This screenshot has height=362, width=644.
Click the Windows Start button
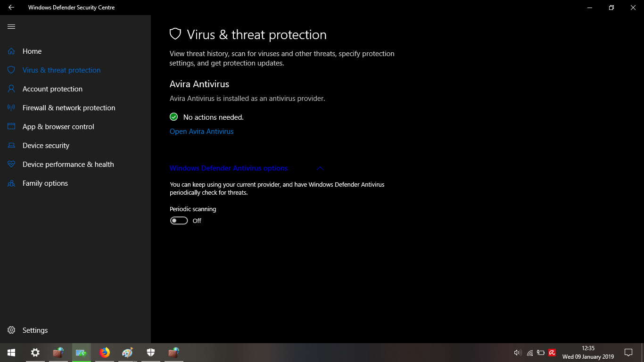point(11,353)
